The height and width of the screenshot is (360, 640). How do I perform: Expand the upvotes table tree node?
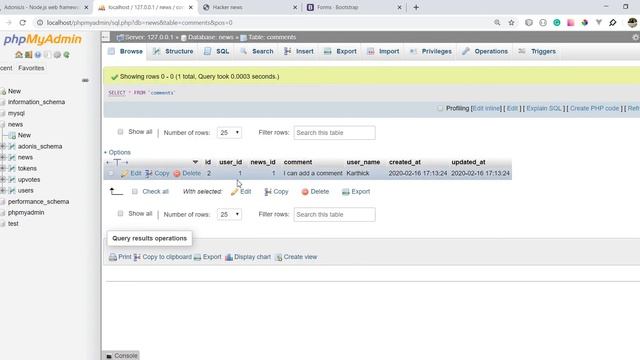(3, 179)
